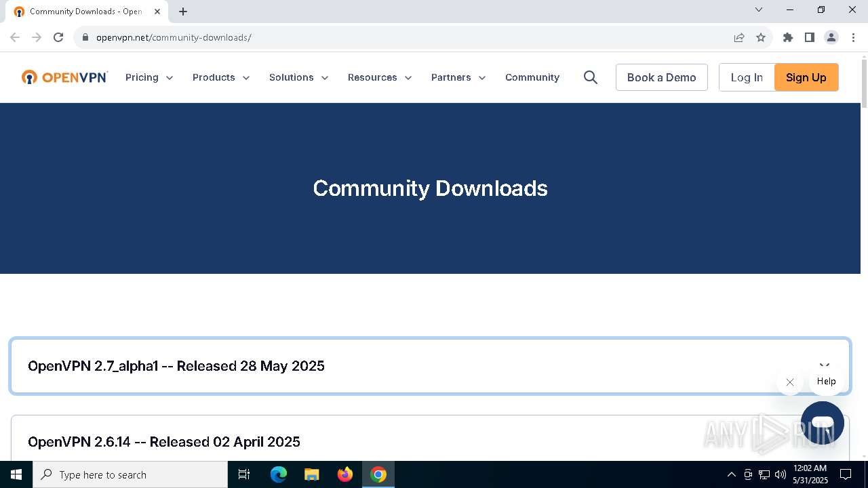The image size is (868, 488).
Task: Click the OpenVPN logo
Action: [x=64, y=77]
